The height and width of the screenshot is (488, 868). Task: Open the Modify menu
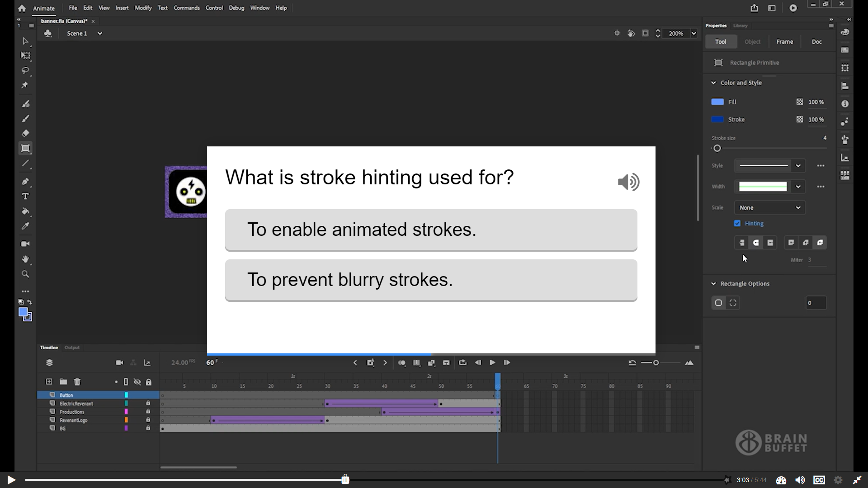[x=143, y=8]
